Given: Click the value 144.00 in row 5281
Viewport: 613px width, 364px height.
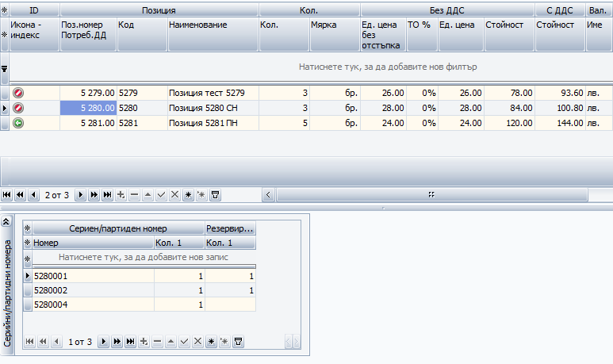Looking at the screenshot, I should pyautogui.click(x=570, y=123).
